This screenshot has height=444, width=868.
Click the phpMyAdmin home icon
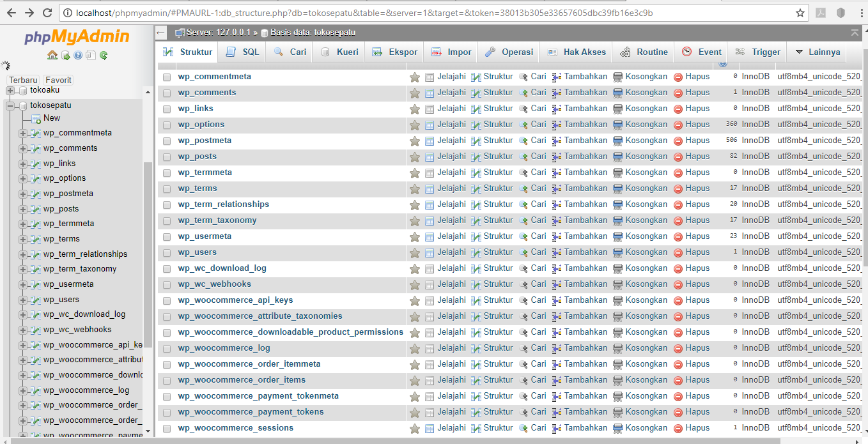[x=52, y=56]
